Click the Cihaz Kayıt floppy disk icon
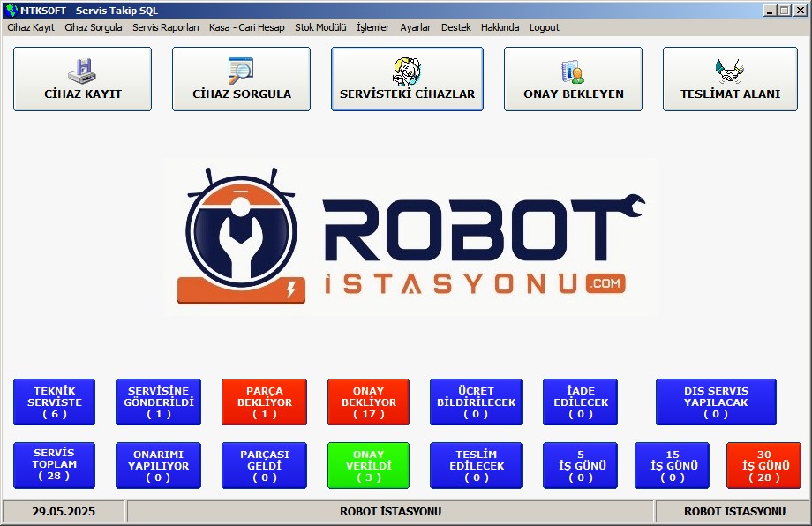Image resolution: width=812 pixels, height=526 pixels. coord(81,70)
